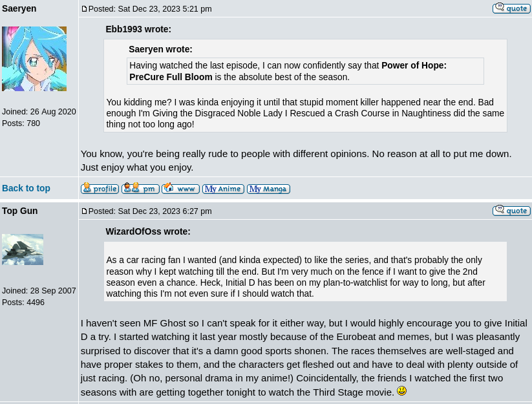Click the WizardOfOss quoted text block
The image size is (532, 404).
point(304,277)
